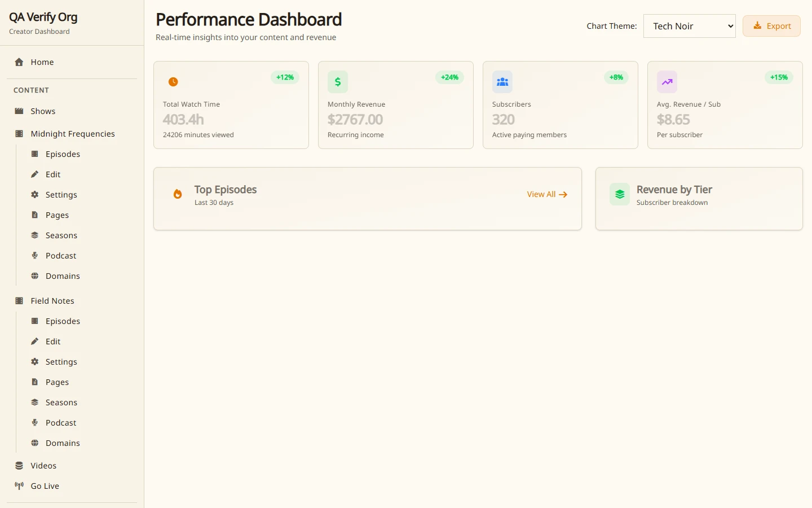Click gear Settings icon under Field Notes
This screenshot has width=812, height=508.
(34, 362)
